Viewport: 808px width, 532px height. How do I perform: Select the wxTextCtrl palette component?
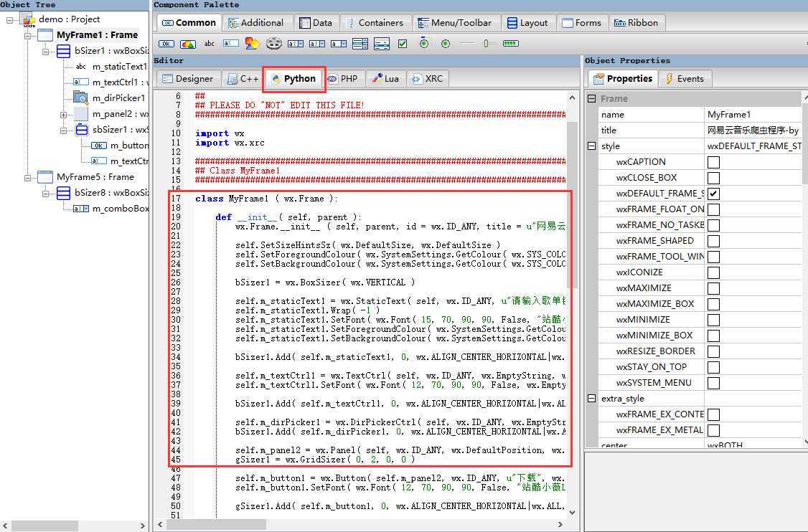point(230,43)
